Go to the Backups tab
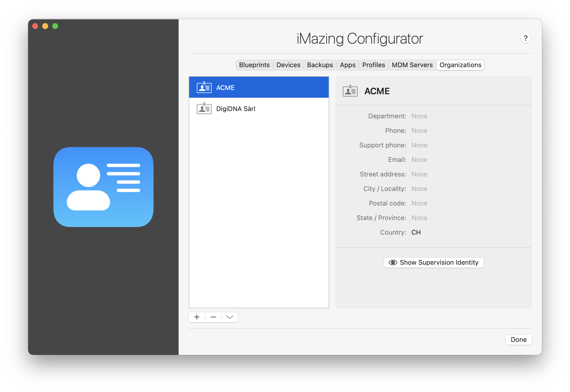Screen dimensions: 570x392 [320, 65]
